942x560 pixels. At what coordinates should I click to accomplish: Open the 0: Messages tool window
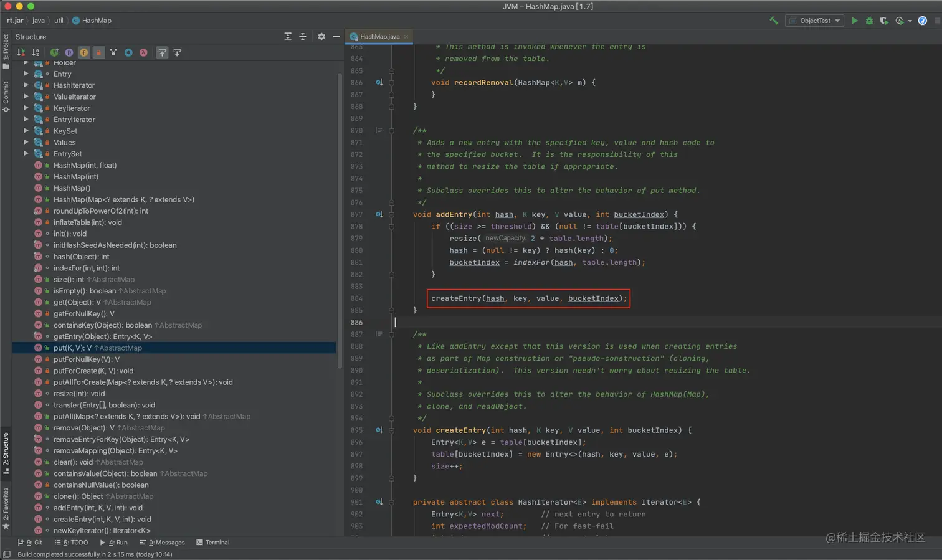[x=162, y=543]
